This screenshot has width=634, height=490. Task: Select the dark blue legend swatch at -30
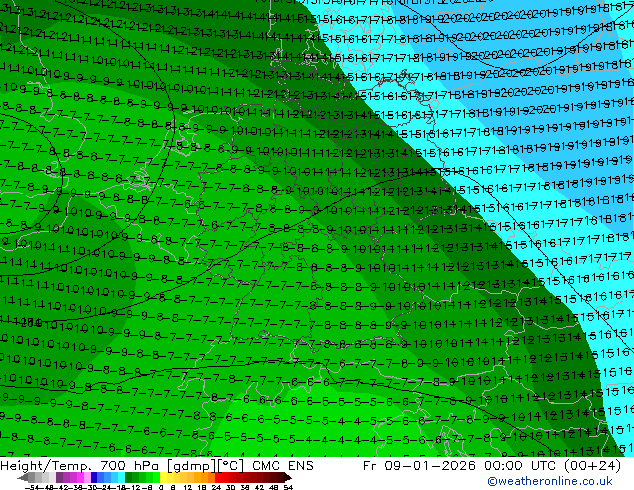coord(94,477)
